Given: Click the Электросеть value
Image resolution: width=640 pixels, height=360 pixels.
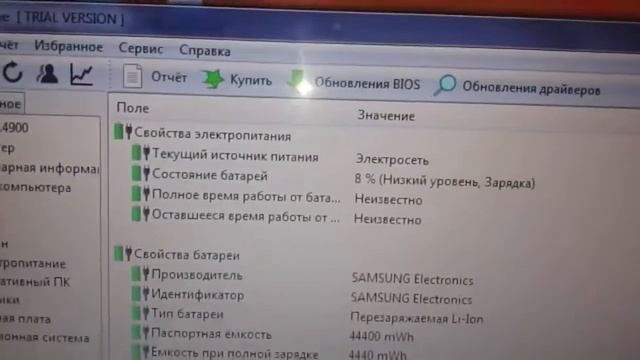Looking at the screenshot, I should [x=392, y=160].
